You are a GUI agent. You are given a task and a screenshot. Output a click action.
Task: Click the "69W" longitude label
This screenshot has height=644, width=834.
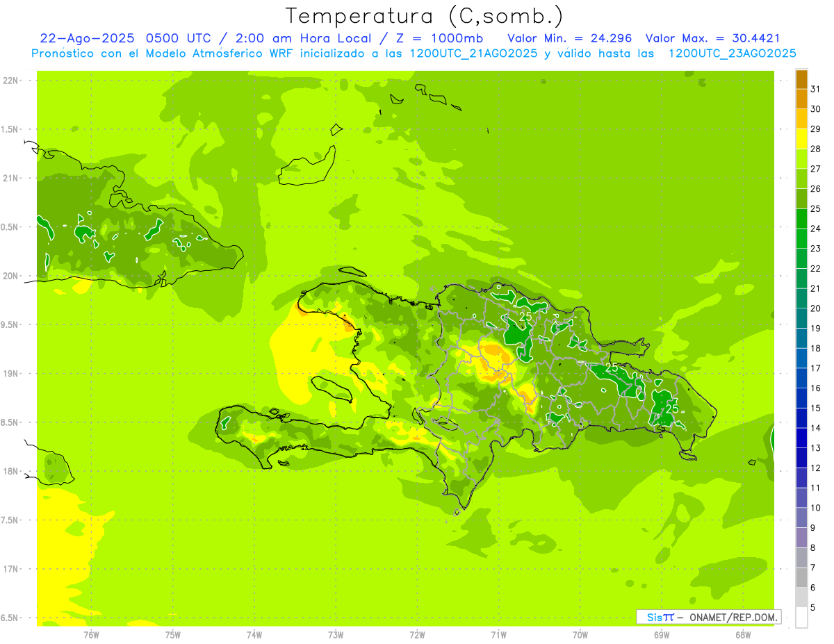coord(662,634)
